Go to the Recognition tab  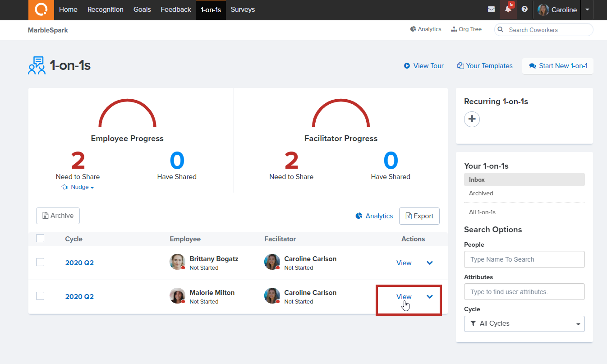click(105, 9)
